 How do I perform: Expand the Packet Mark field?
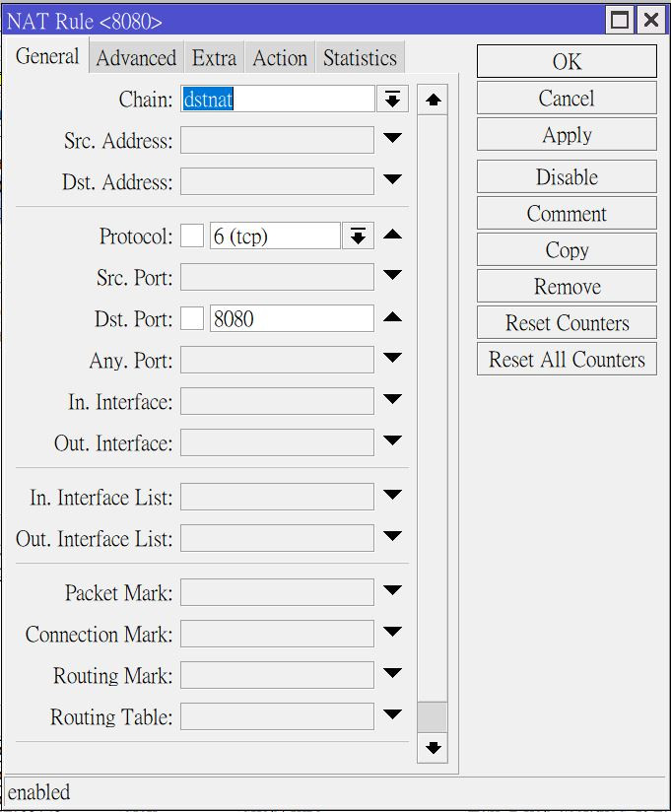tap(392, 590)
